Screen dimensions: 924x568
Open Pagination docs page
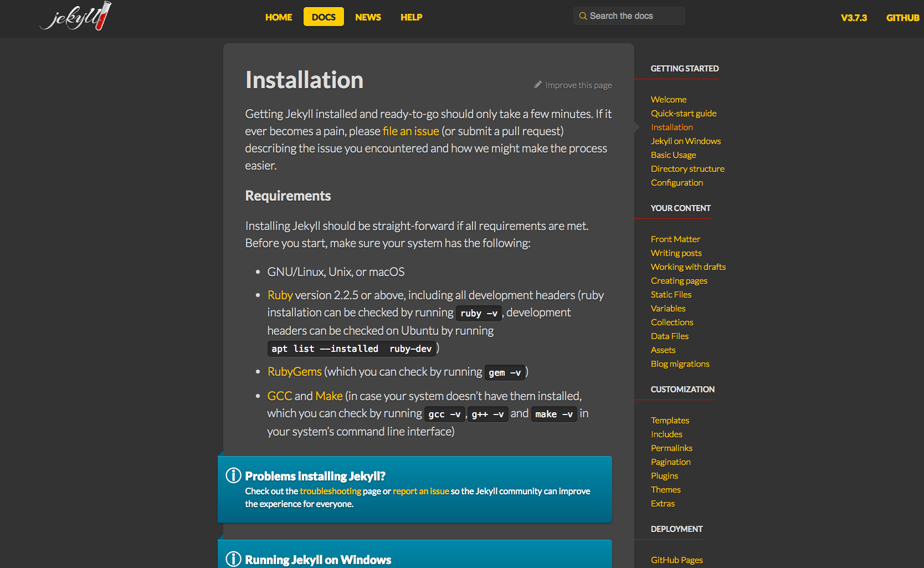[670, 462]
